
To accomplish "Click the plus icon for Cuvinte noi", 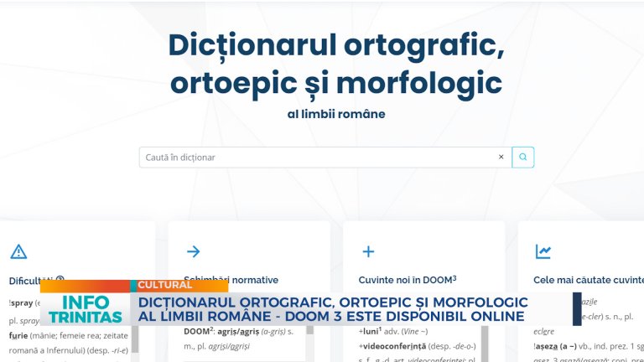I will point(368,251).
